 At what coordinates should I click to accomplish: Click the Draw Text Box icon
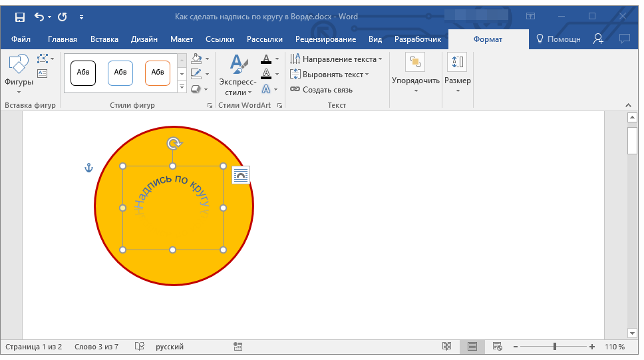(43, 74)
